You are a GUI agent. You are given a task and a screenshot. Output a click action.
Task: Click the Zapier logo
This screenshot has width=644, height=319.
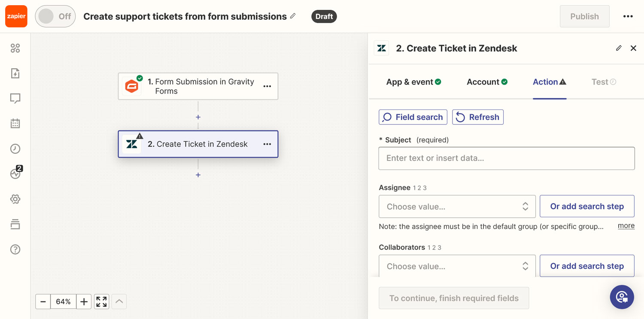(x=16, y=16)
